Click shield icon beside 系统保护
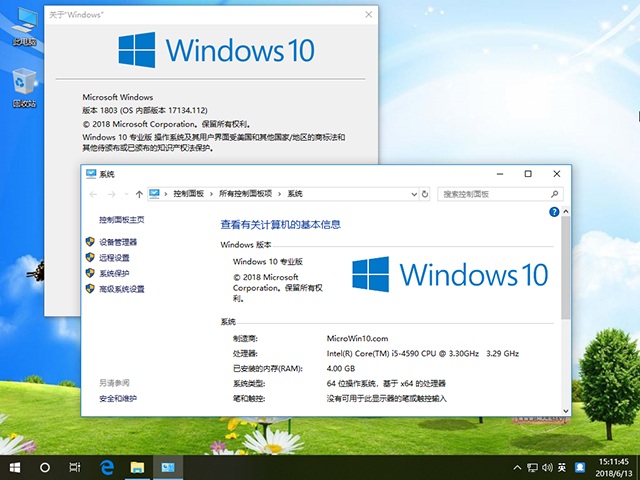The image size is (640, 480). click(90, 273)
